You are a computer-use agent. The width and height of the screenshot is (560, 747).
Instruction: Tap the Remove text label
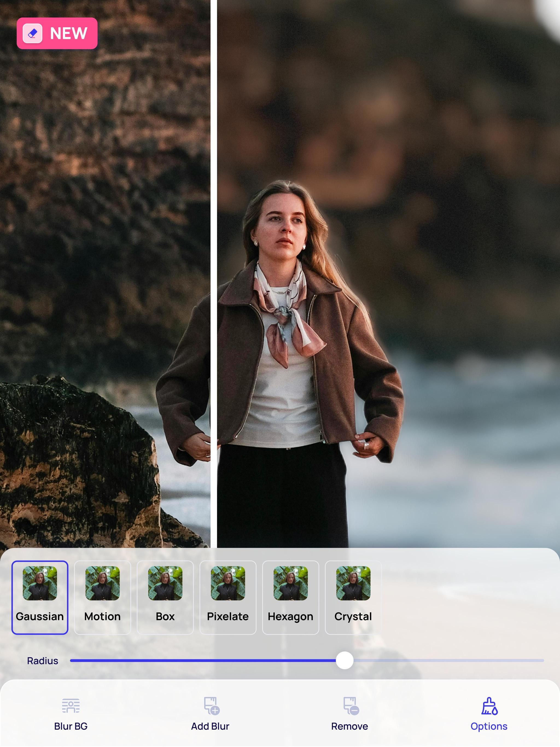pyautogui.click(x=349, y=726)
